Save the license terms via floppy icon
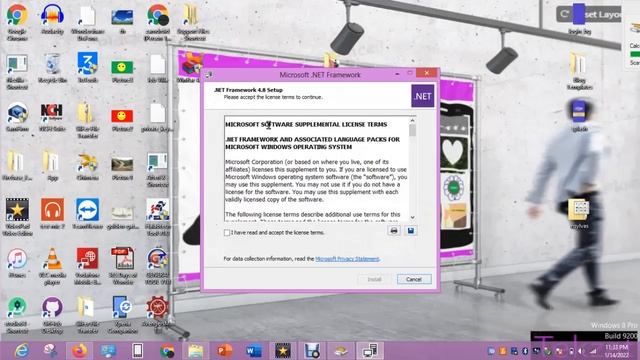 (411, 231)
